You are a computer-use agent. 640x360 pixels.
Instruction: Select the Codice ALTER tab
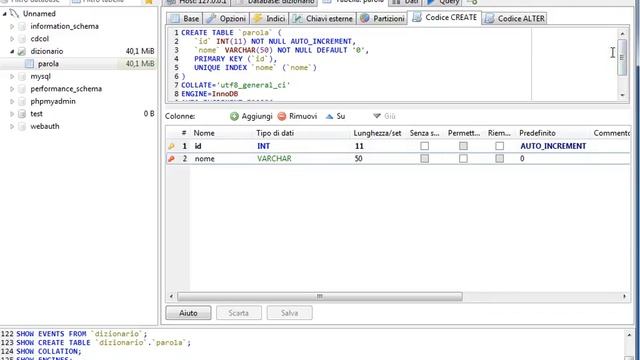point(515,18)
